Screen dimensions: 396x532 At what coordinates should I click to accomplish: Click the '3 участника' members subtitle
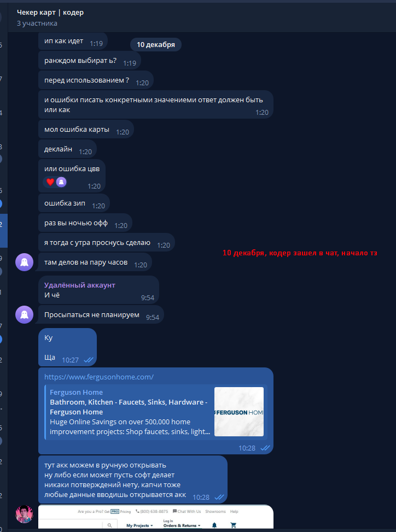coord(37,24)
